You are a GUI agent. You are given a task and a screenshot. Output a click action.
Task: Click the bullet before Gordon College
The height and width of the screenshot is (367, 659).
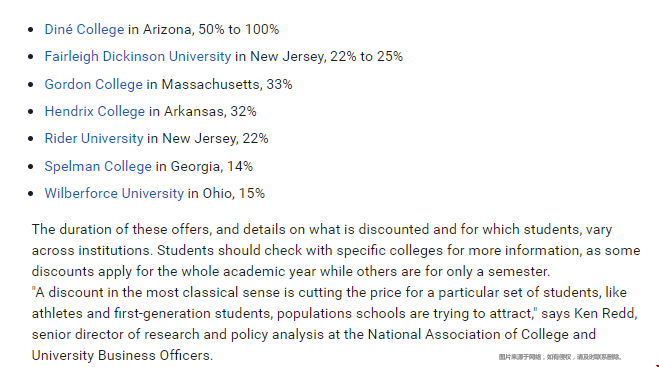[x=31, y=85]
